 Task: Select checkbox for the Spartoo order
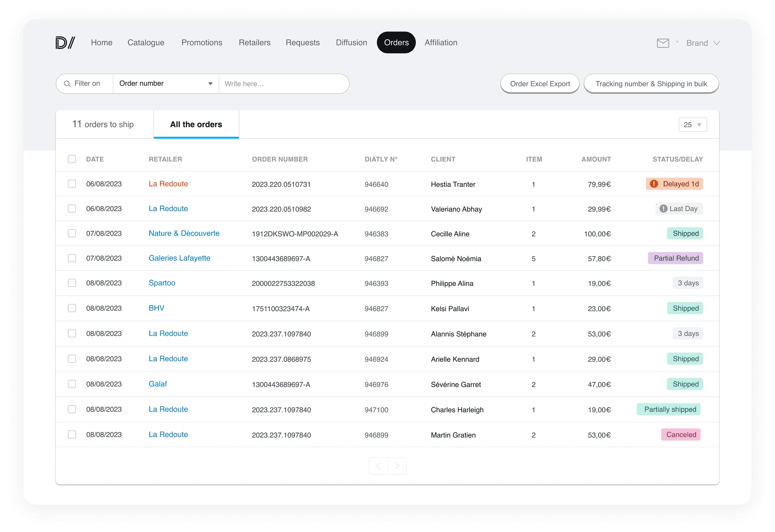point(72,283)
